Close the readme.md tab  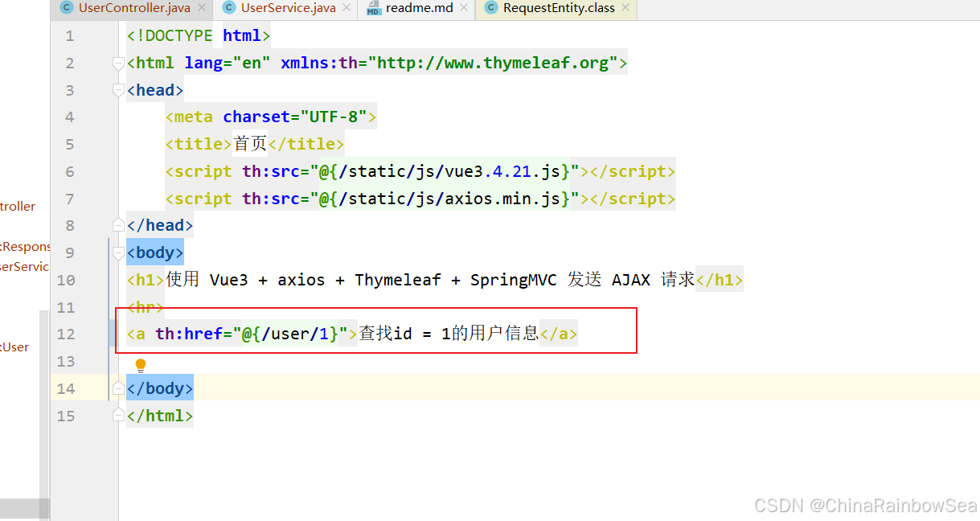[x=464, y=8]
